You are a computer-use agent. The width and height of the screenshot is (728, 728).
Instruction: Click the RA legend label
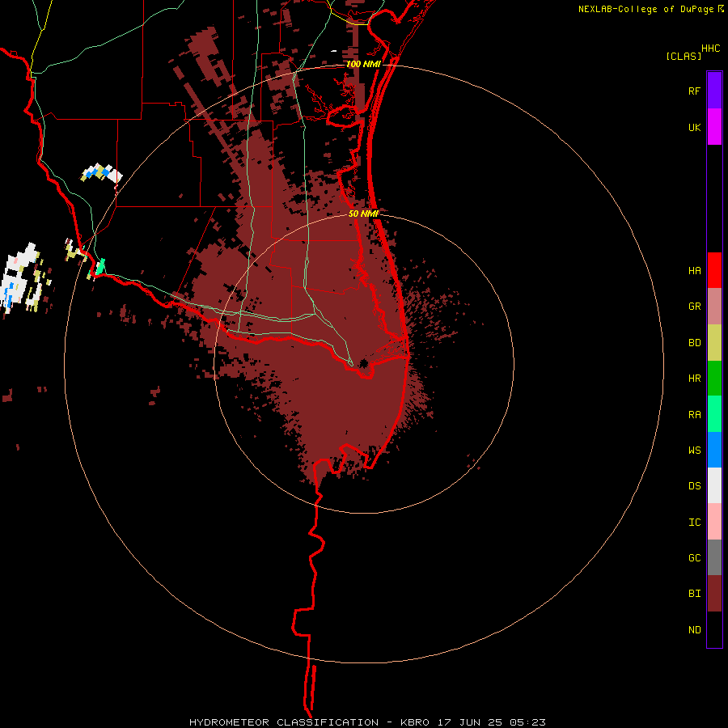[x=694, y=414]
